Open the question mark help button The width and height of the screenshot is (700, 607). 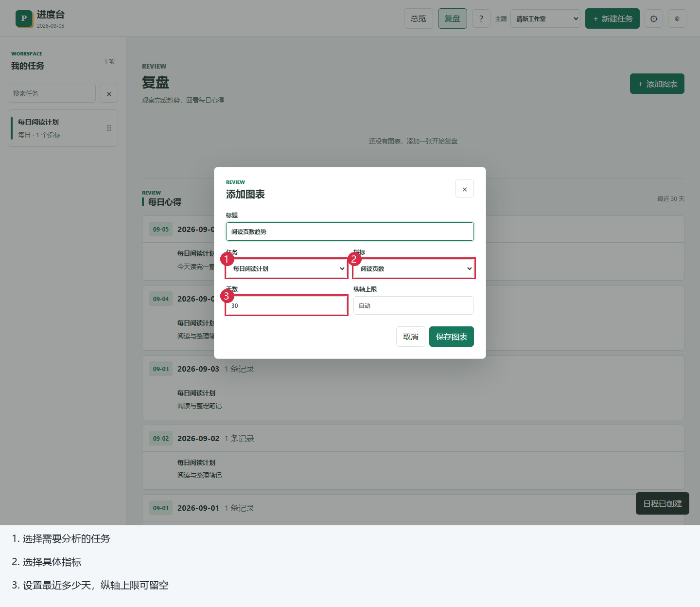(x=481, y=19)
